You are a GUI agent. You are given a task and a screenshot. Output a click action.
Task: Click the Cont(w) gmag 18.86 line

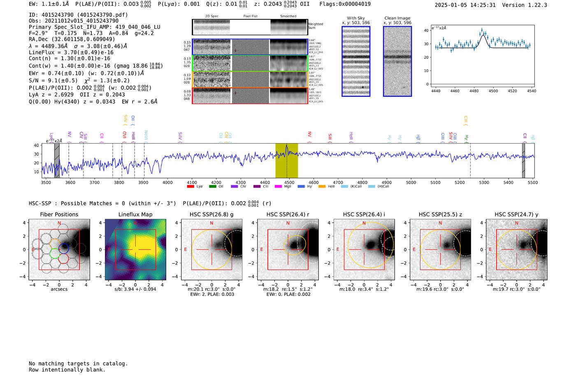pyautogui.click(x=96, y=66)
